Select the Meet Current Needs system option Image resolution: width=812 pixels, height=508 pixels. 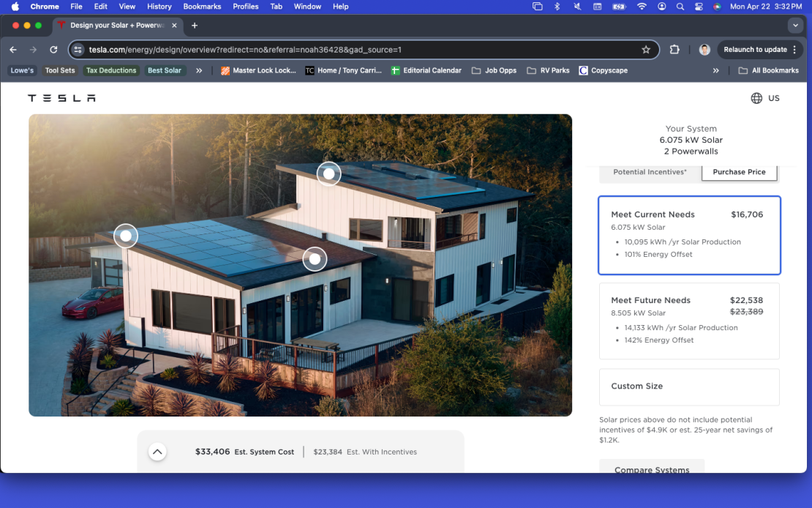click(689, 236)
